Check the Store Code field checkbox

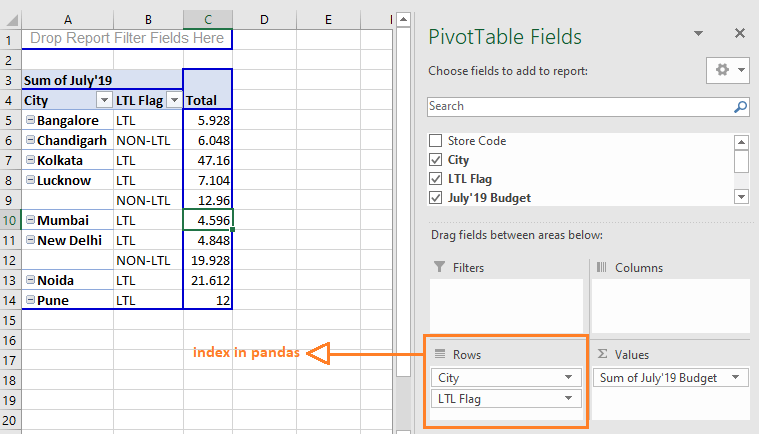(435, 141)
